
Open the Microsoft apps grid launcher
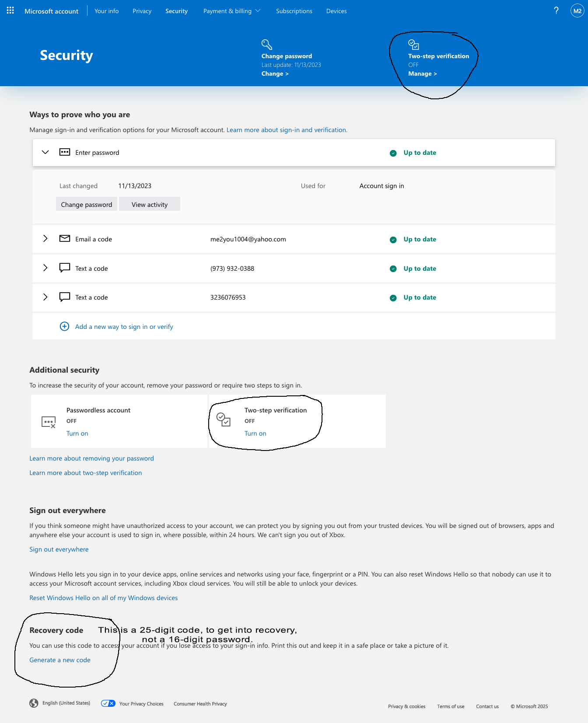click(x=10, y=10)
